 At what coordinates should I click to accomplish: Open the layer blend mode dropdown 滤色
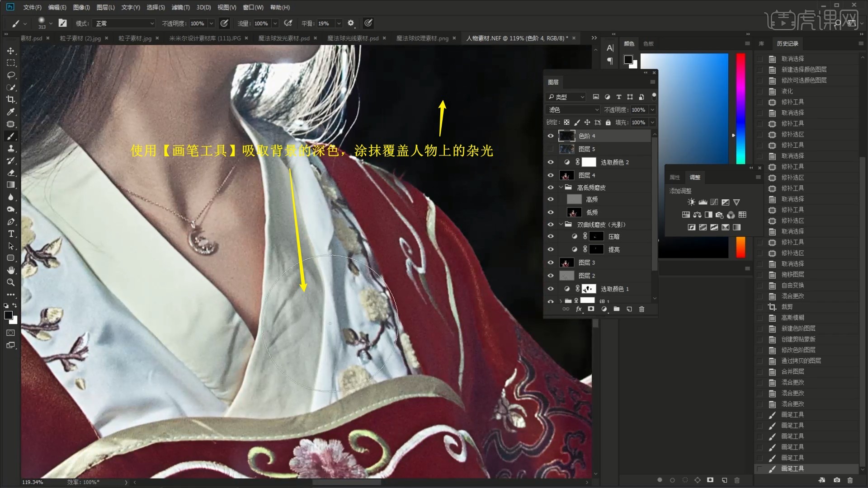tap(573, 110)
